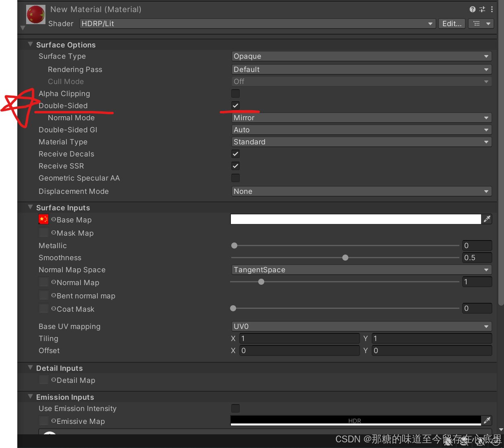
Task: Click the material preview sphere thumbnail
Action: pos(35,14)
